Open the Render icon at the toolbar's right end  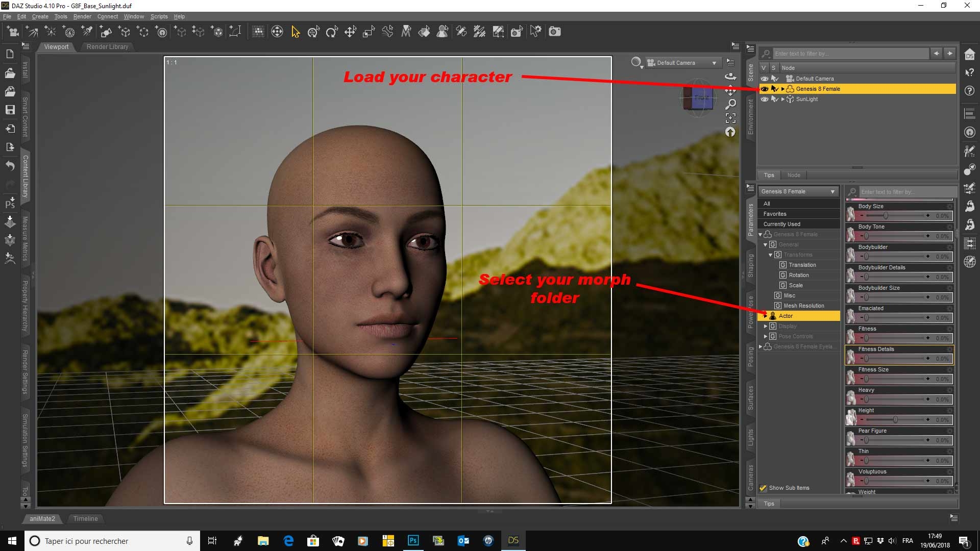coord(554,32)
